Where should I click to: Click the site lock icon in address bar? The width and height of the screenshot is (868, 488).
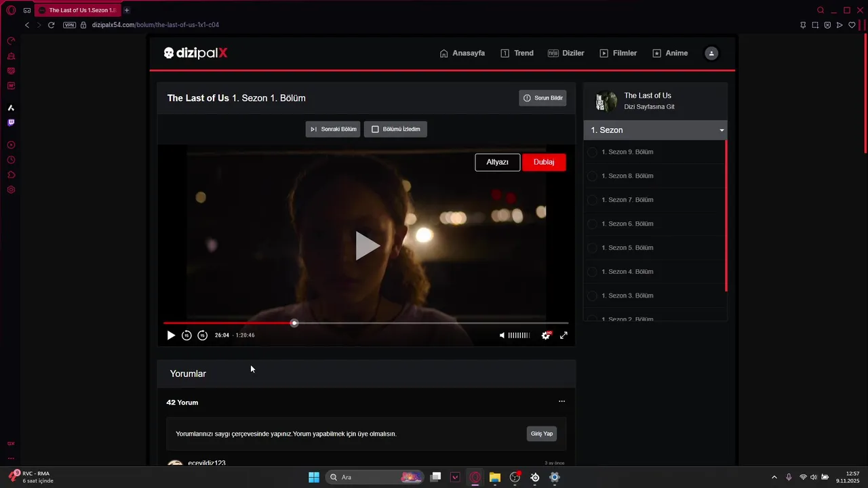83,25
